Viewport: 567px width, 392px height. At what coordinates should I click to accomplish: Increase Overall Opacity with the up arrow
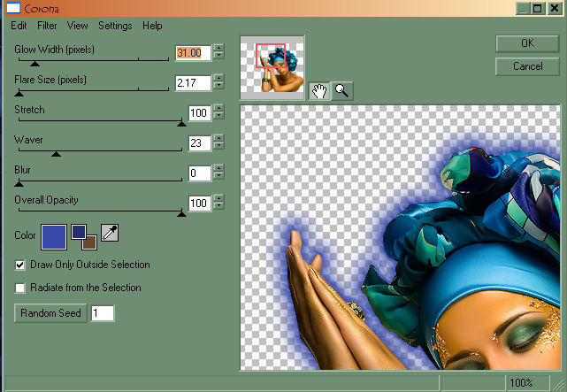coord(218,198)
